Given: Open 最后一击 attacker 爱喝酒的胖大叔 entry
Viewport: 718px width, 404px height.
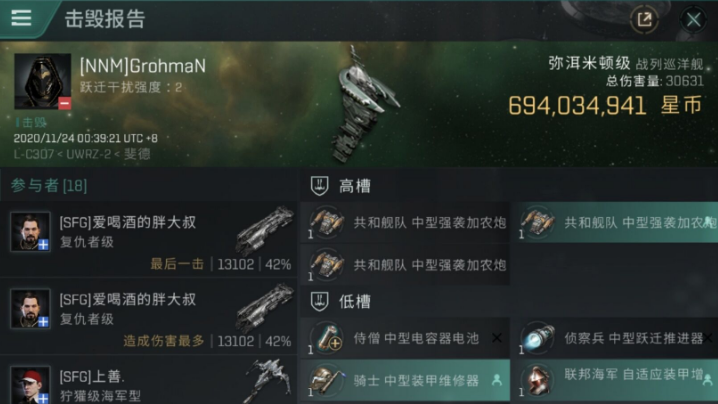Looking at the screenshot, I should [149, 239].
